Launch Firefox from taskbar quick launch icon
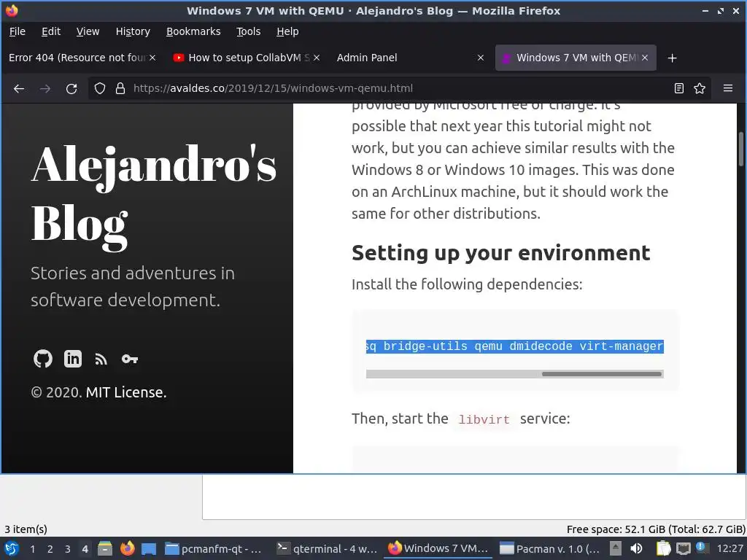Screen dimensions: 747x560 coord(127,549)
